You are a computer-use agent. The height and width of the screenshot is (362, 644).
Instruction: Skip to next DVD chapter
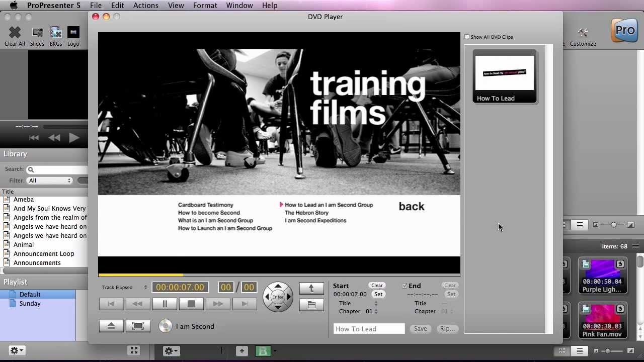pos(245,304)
